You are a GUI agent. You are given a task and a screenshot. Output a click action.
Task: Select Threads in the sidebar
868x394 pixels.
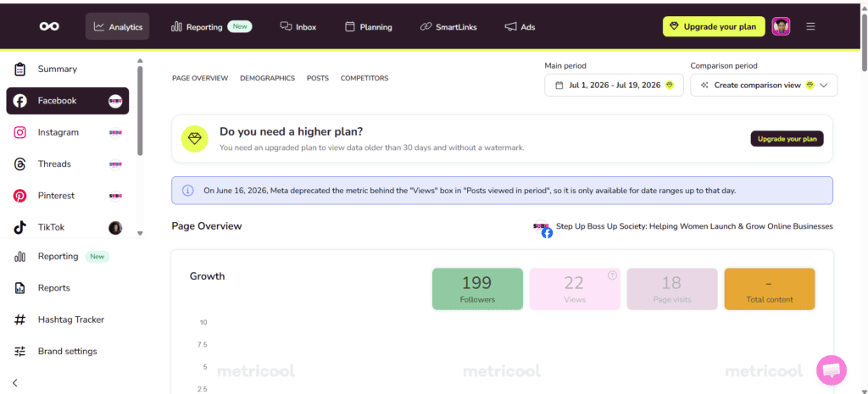click(x=68, y=164)
